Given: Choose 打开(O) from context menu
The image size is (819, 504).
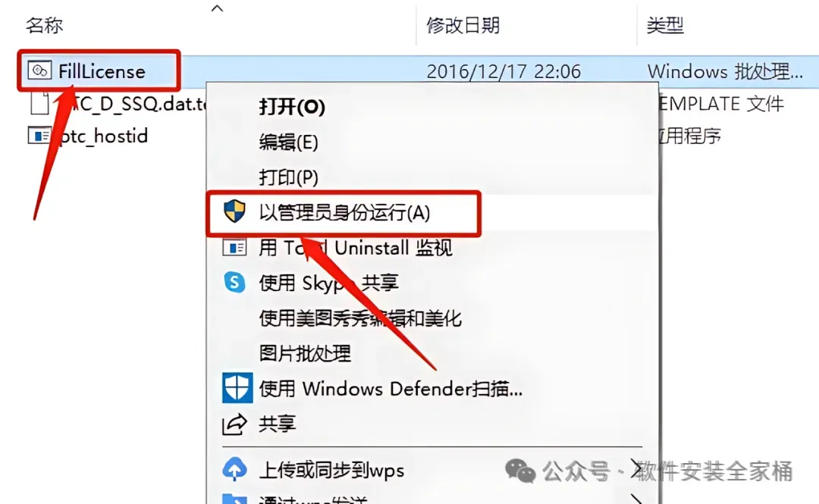Looking at the screenshot, I should click(292, 107).
